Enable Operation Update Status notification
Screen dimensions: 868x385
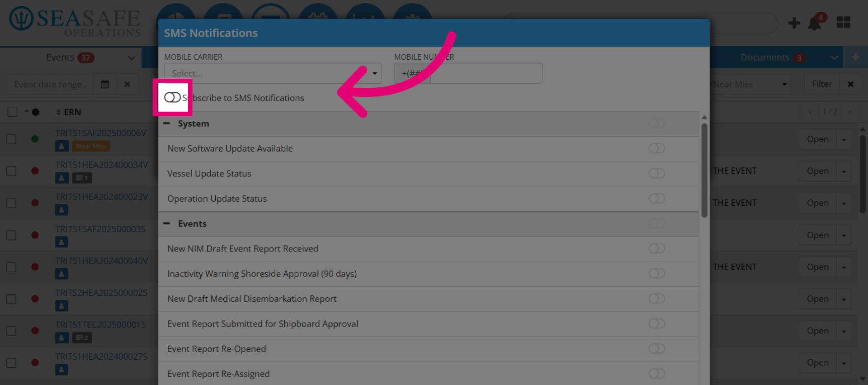pos(656,198)
